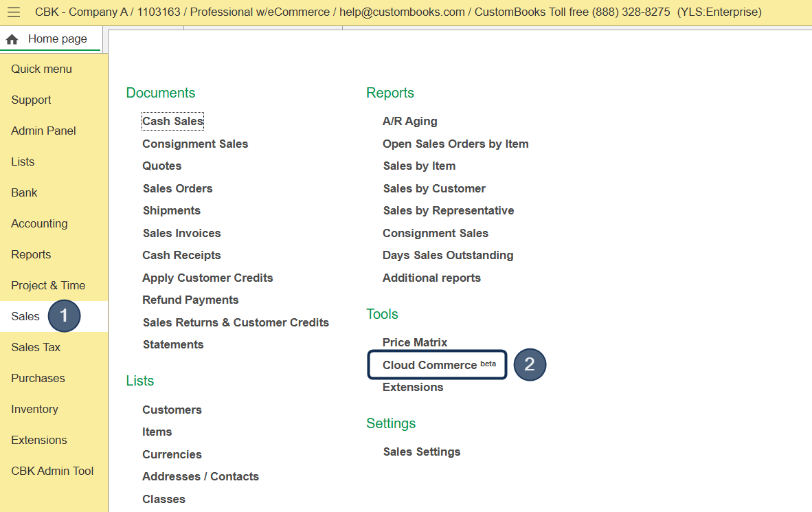812x512 pixels.
Task: Click the Price Matrix tool link
Action: coord(415,342)
